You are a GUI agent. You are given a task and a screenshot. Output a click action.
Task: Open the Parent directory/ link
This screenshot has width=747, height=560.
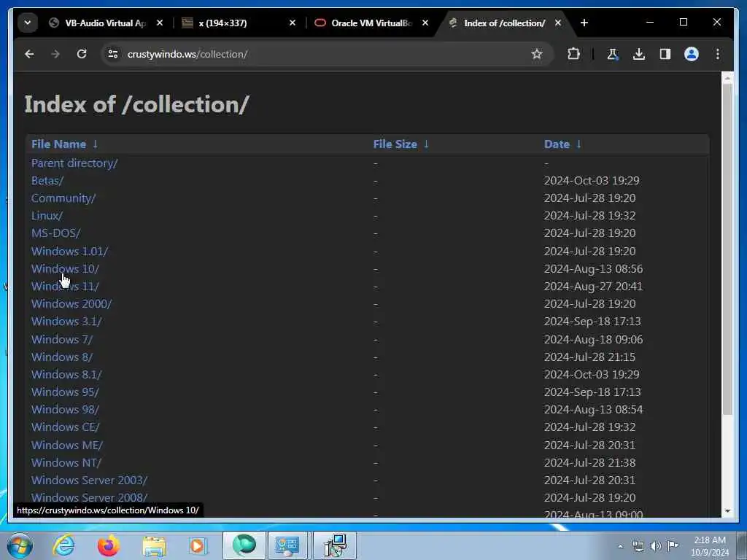point(74,163)
